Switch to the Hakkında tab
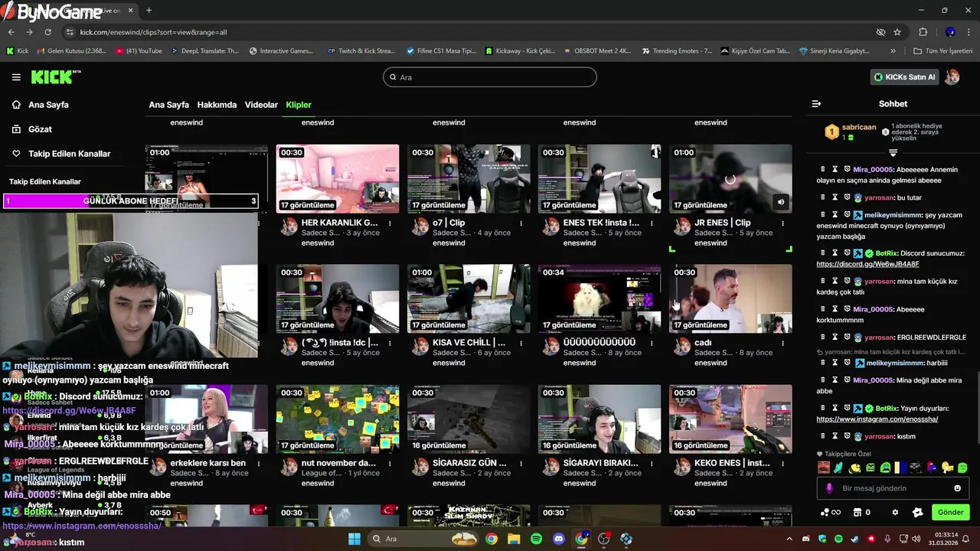Viewport: 980px width, 551px height. pos(217,105)
